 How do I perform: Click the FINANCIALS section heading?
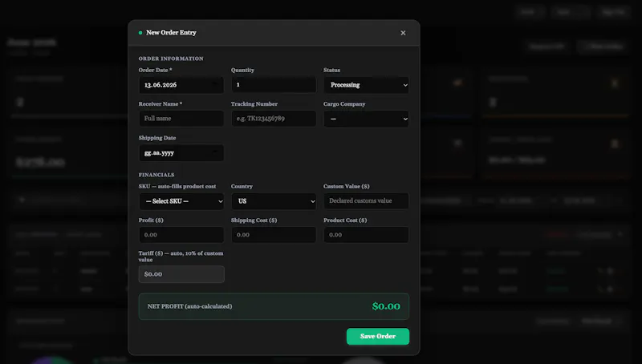(156, 175)
